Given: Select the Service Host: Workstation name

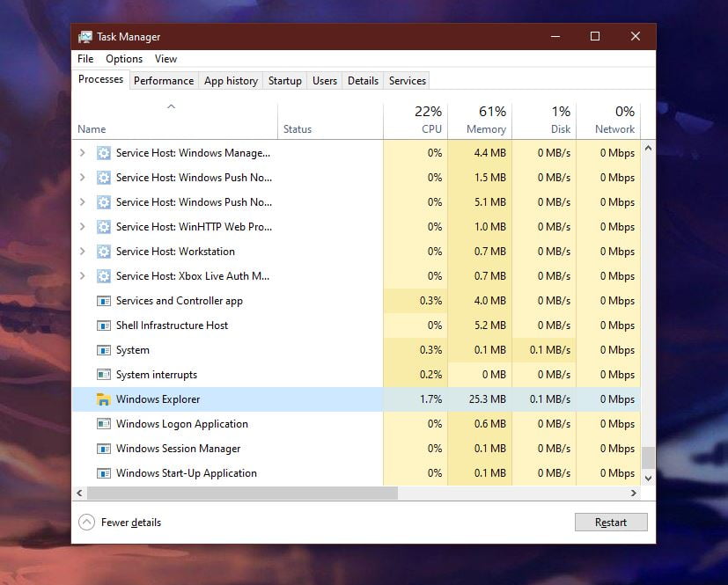Looking at the screenshot, I should pyautogui.click(x=175, y=252).
